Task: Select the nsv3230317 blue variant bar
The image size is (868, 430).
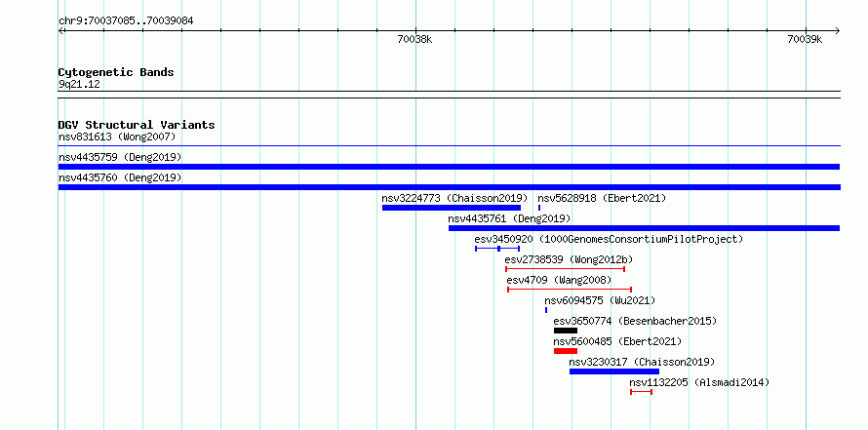Action: click(614, 371)
